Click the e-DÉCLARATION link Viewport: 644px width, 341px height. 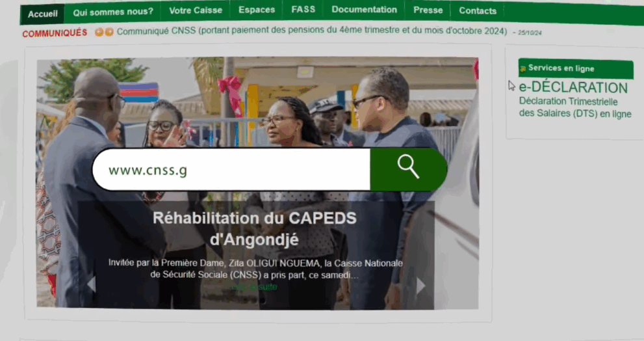pyautogui.click(x=573, y=87)
